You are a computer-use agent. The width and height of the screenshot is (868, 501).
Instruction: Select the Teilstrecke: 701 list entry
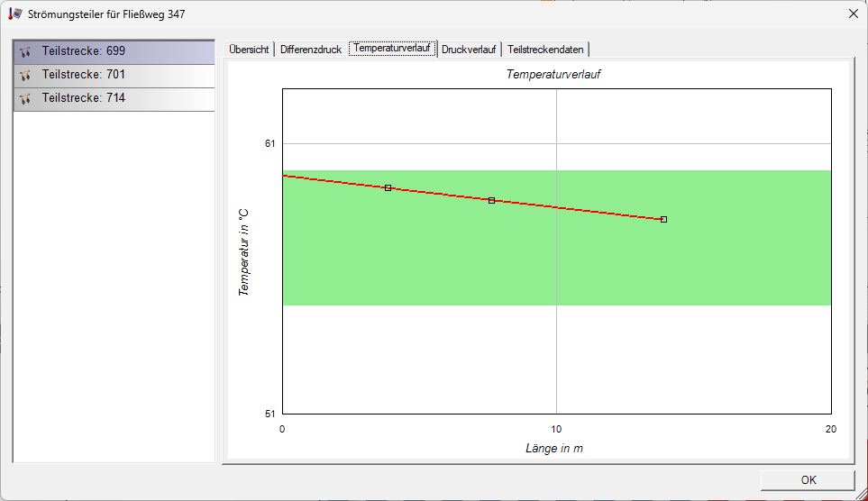coord(114,76)
